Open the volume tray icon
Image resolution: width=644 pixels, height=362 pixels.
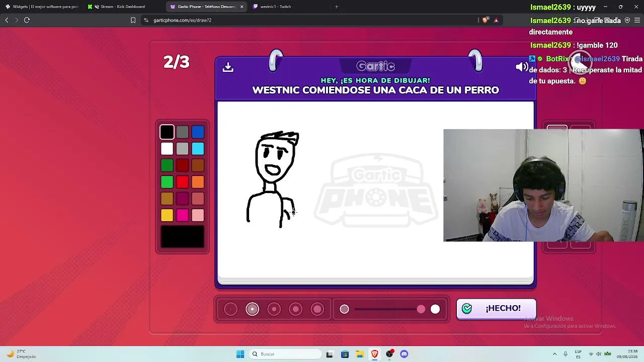coord(599,354)
